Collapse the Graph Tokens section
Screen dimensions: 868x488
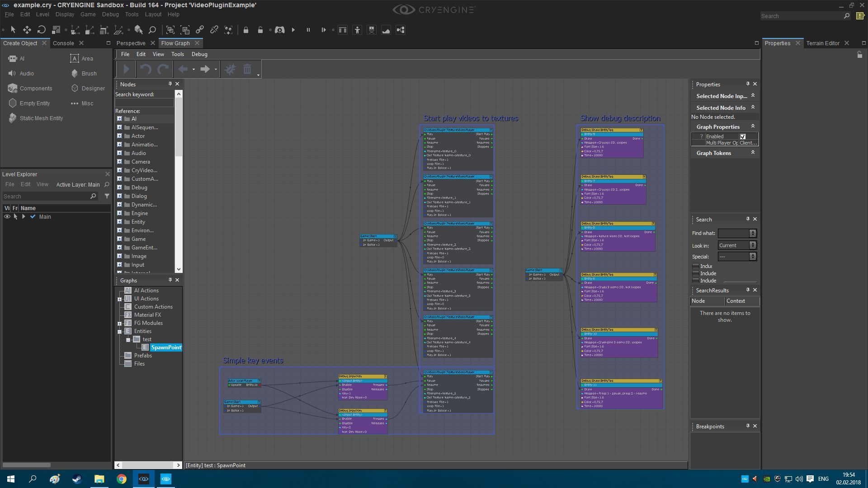(x=753, y=153)
